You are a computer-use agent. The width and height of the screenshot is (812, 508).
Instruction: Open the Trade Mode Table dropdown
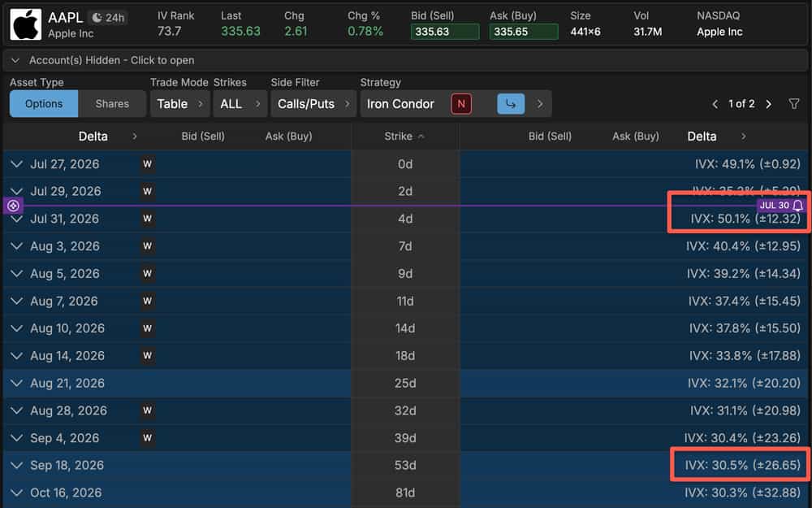[179, 104]
